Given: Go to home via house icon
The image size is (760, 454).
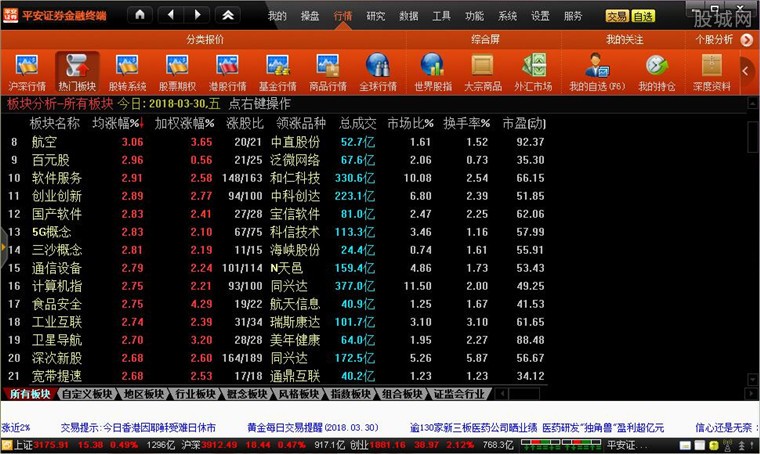Looking at the screenshot, I should click(140, 15).
